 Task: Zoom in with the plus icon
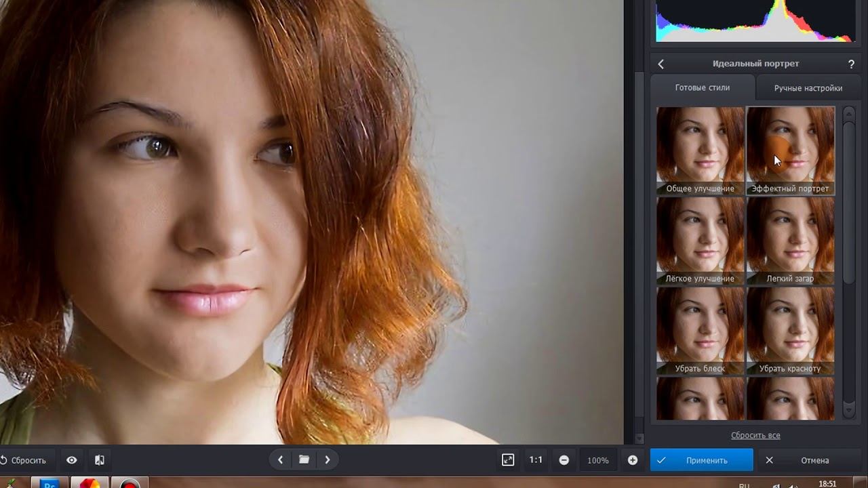(633, 460)
